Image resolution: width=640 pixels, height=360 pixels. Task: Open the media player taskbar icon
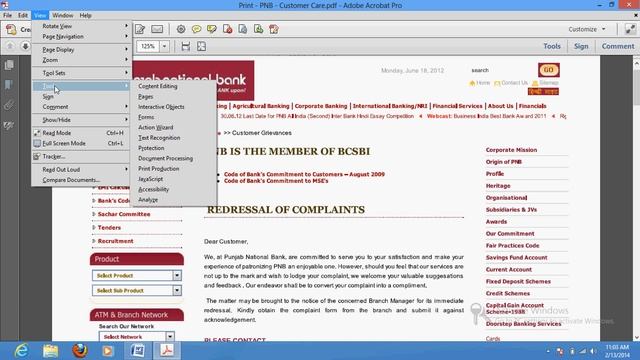click(108, 351)
